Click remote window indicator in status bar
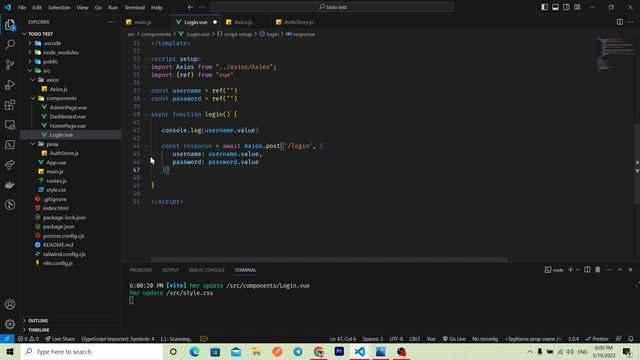 tap(7, 339)
